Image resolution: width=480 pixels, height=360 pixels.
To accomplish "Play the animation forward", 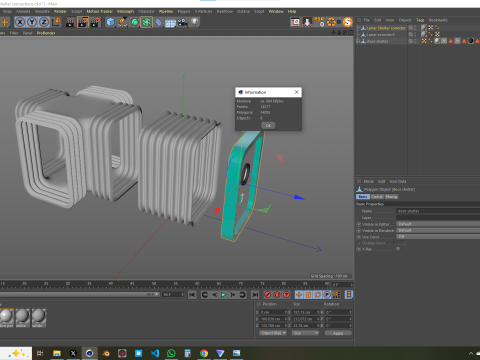I will (223, 295).
